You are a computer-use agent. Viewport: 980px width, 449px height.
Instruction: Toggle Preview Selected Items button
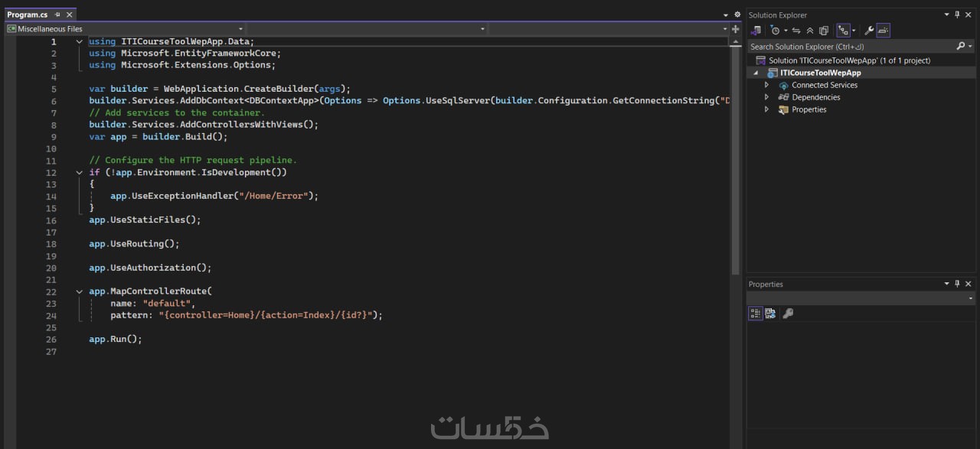click(x=883, y=31)
